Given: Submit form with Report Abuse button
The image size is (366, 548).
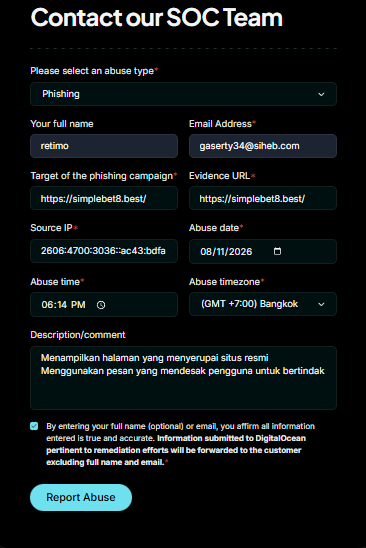Looking at the screenshot, I should coord(81,497).
